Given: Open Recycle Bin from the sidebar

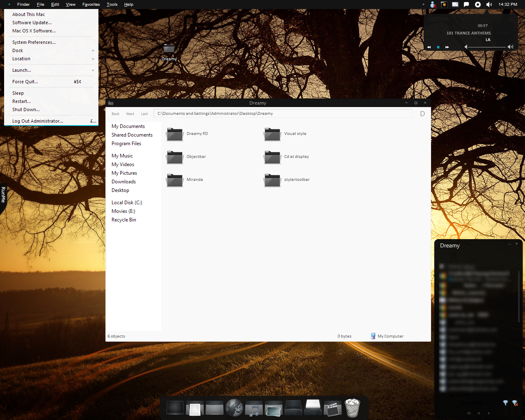Looking at the screenshot, I should point(124,220).
